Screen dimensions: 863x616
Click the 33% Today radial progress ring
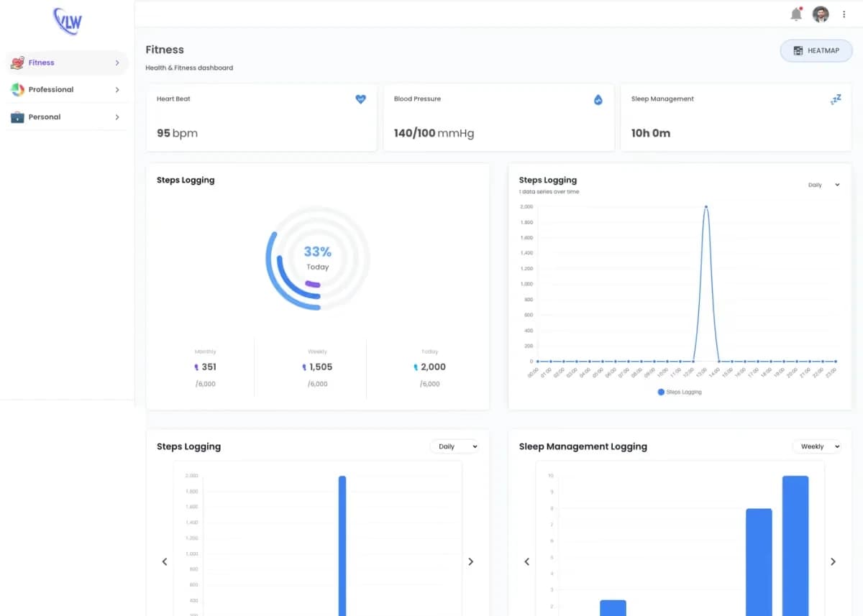[x=317, y=258]
